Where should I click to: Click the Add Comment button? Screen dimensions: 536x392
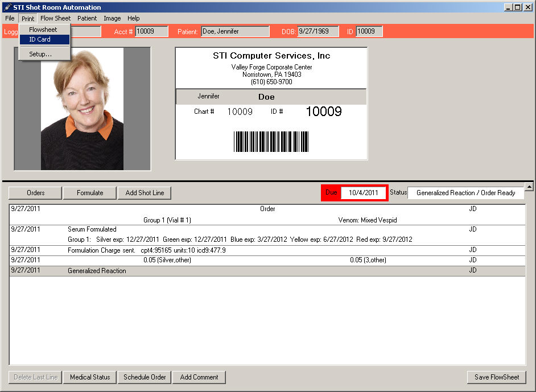(x=199, y=377)
